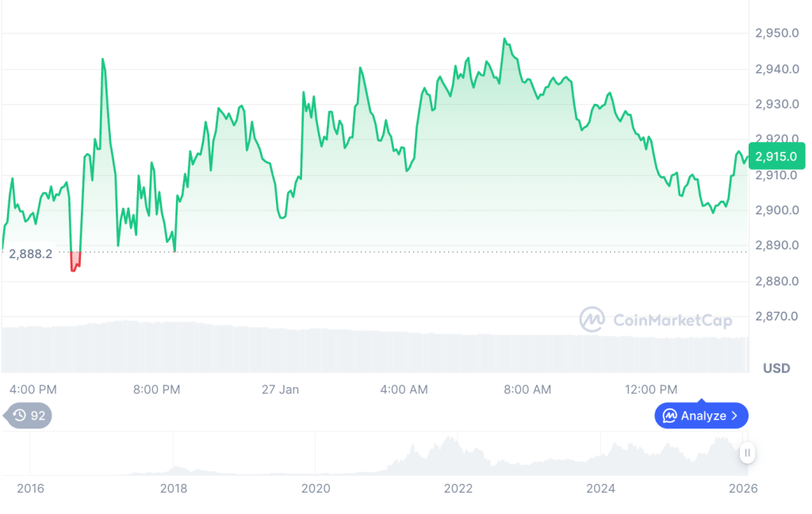
Task: Click the CoinMarketCap watermark logo icon
Action: (592, 320)
